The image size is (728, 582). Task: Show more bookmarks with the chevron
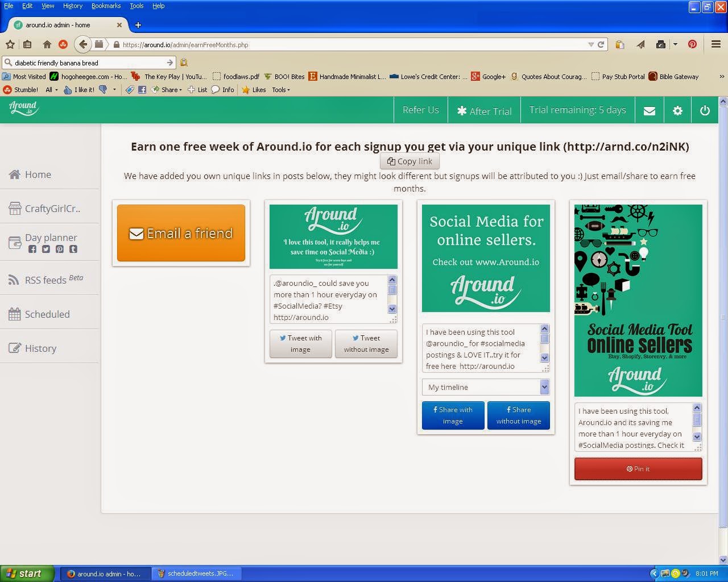[x=722, y=76]
